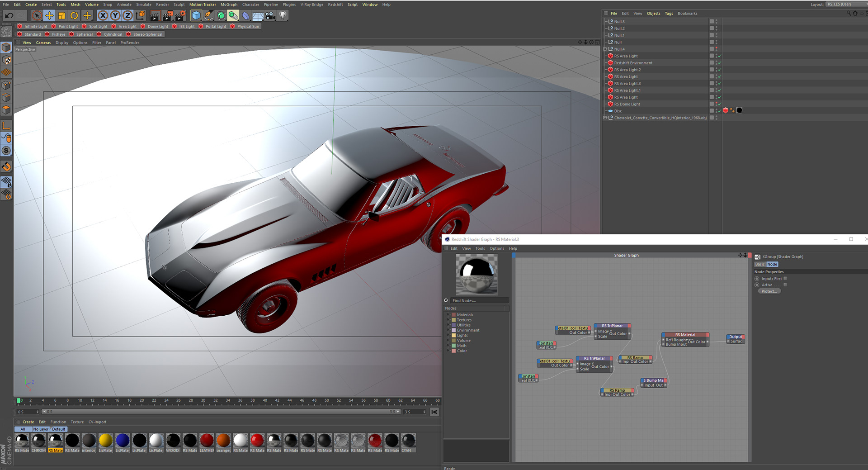Expand the Chevrolet Corvette object hierarchy
The height and width of the screenshot is (470, 868).
coord(605,118)
